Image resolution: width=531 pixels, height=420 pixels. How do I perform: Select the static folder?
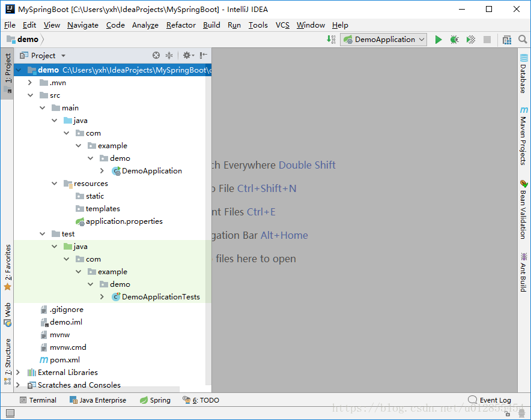click(90, 196)
